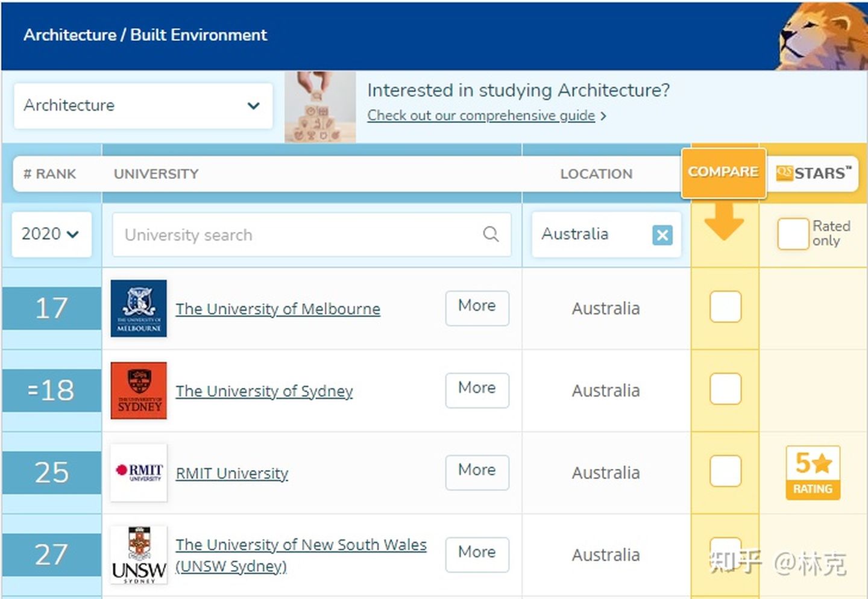Click the search magnifier icon

click(x=491, y=234)
